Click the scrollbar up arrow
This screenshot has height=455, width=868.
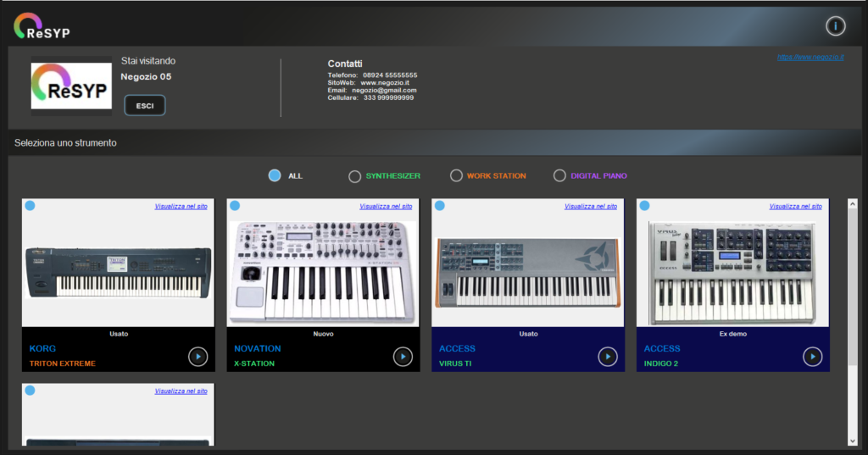click(853, 204)
